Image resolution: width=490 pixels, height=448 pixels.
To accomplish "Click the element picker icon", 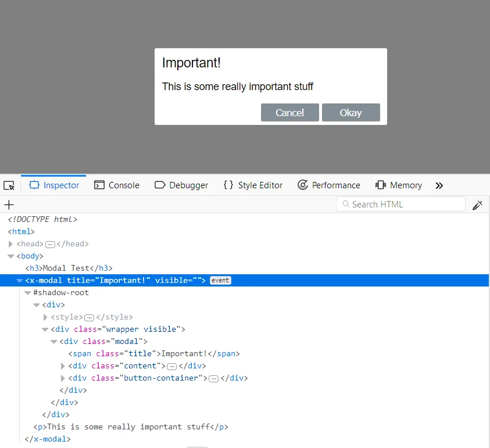I will (9, 185).
